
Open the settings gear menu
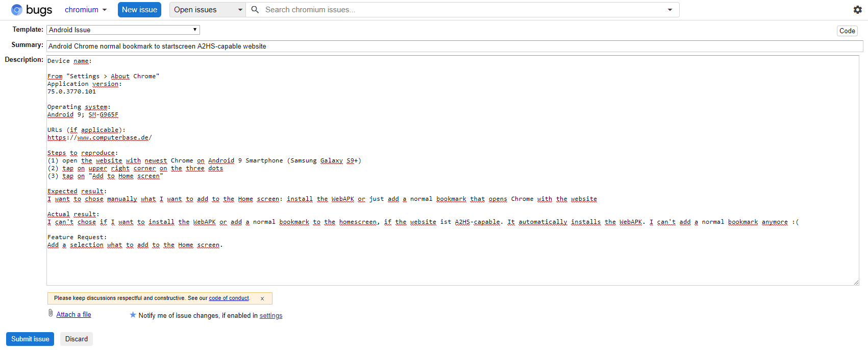pyautogui.click(x=858, y=10)
